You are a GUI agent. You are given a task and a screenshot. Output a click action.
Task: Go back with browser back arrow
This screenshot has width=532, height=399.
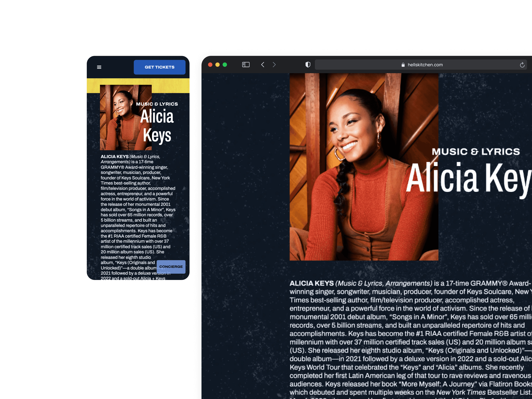point(263,65)
